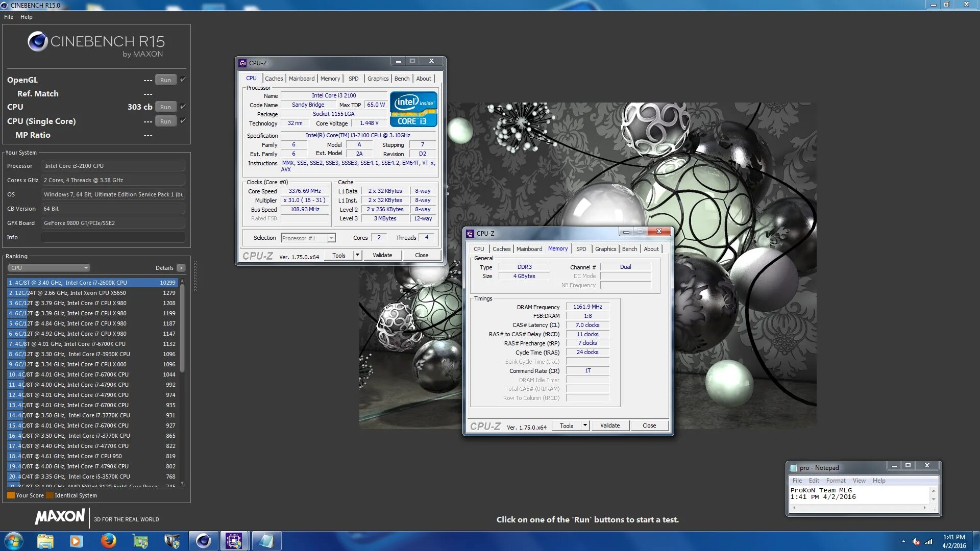Viewport: 980px width, 551px height.
Task: Open the Notepad Format menu
Action: 836,481
